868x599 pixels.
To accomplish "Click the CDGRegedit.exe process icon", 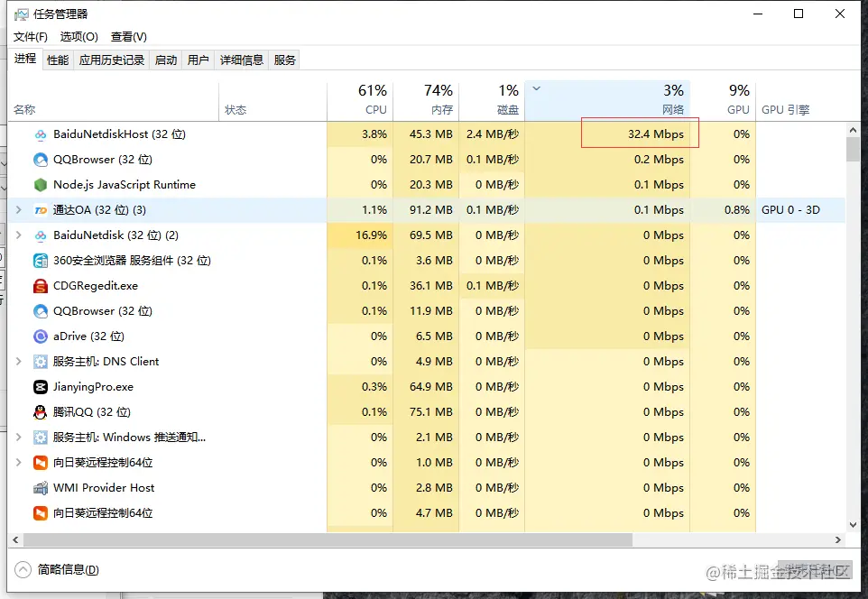I will 41,286.
